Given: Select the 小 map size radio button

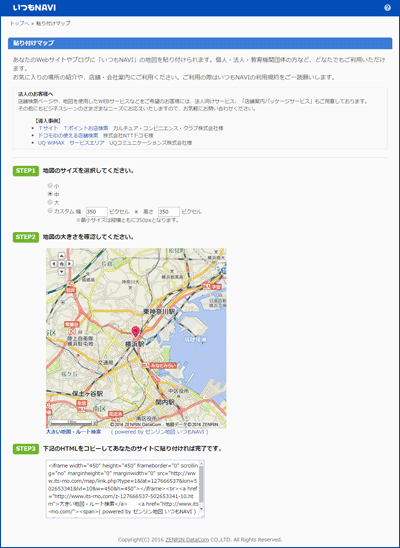Looking at the screenshot, I should [50, 185].
